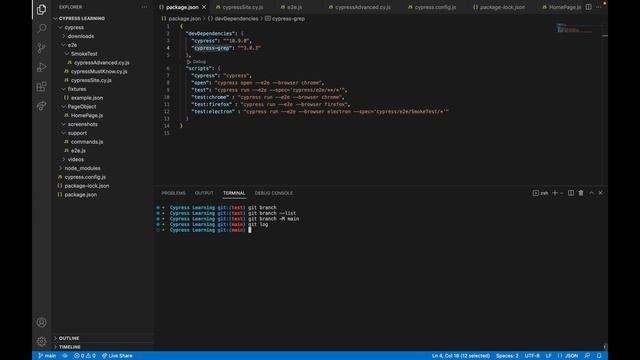Maximize the terminal panel size
Screen dimensions: 640x360
point(591,193)
